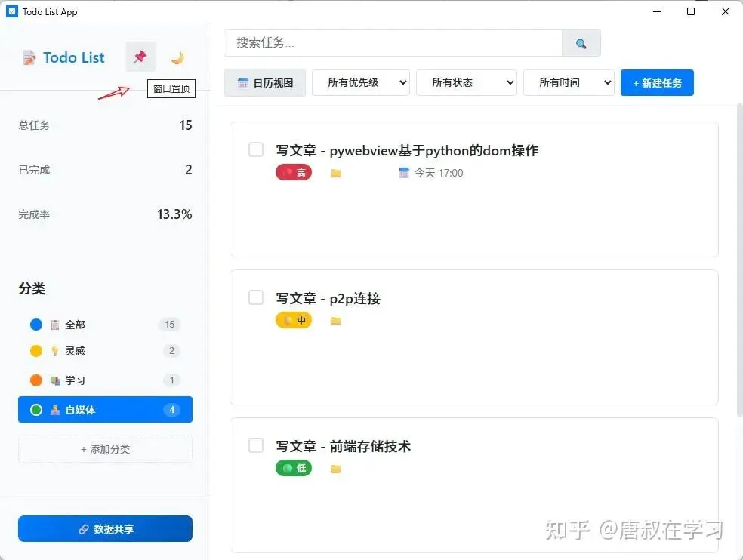Click the 灵感 lightbulb icon
743x560 pixels.
(55, 351)
